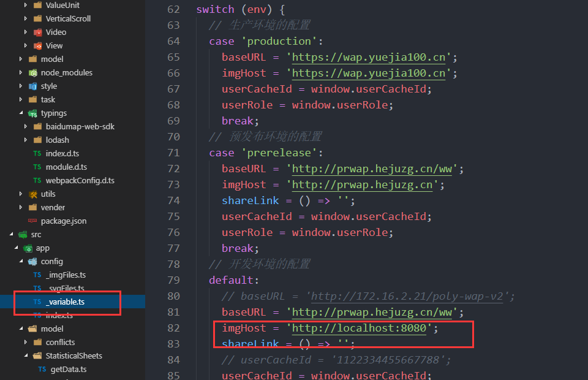Click the ValueUnit folder icon
This screenshot has width=588, height=380.
[x=37, y=6]
